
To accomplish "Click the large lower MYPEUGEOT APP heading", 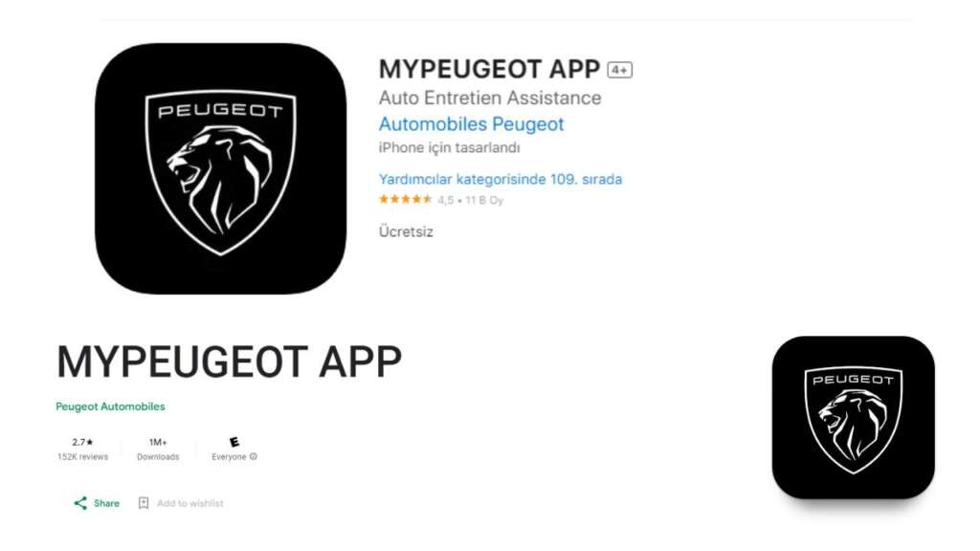I will [x=230, y=362].
